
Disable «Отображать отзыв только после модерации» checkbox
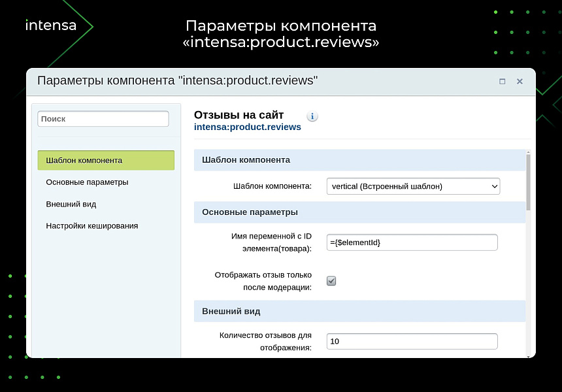click(331, 280)
